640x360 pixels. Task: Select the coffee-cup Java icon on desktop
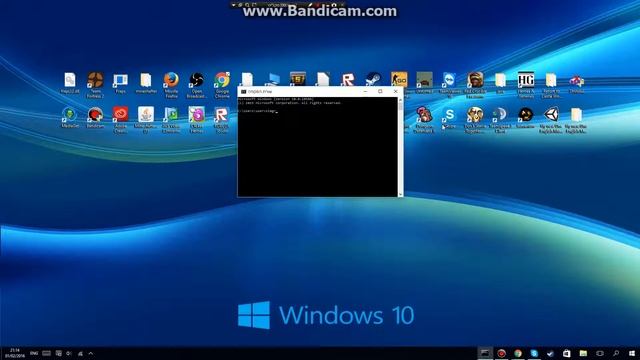pyautogui.click(x=146, y=120)
